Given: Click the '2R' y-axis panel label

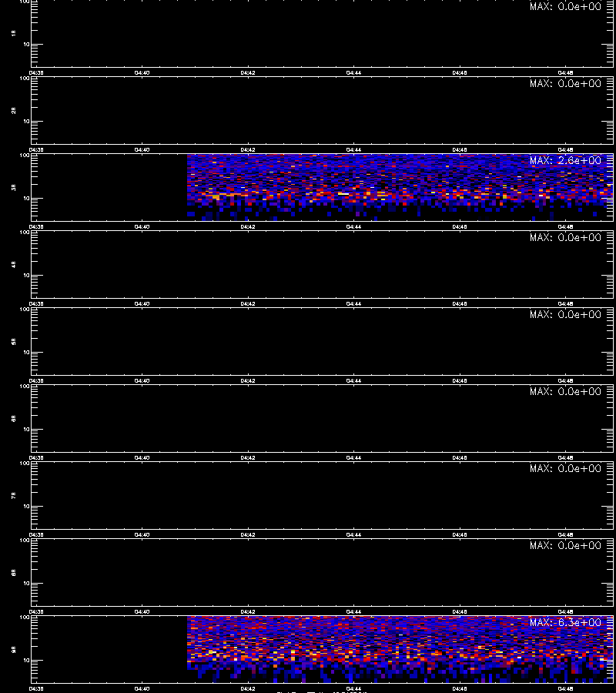Looking at the screenshot, I should tap(14, 110).
